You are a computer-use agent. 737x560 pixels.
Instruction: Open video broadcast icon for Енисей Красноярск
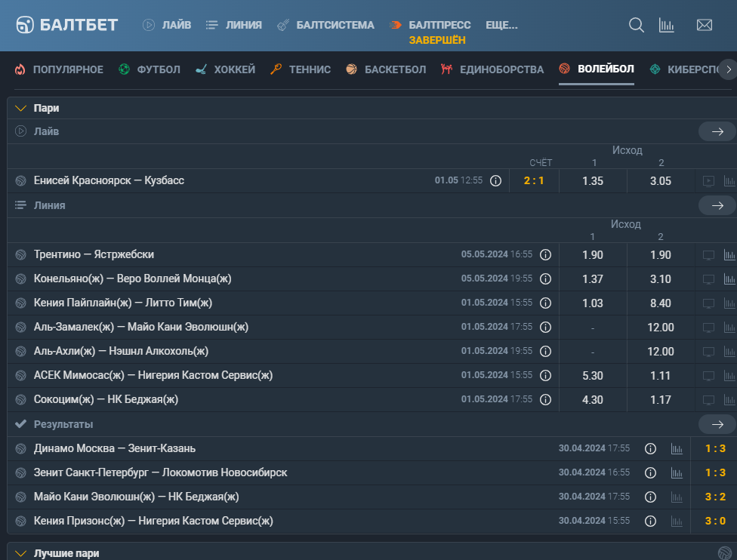coord(709,181)
